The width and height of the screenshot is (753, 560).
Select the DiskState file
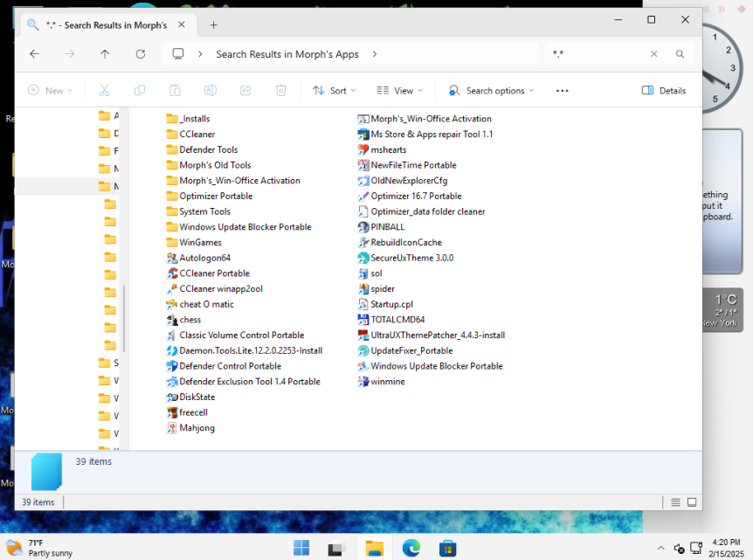coord(190,398)
